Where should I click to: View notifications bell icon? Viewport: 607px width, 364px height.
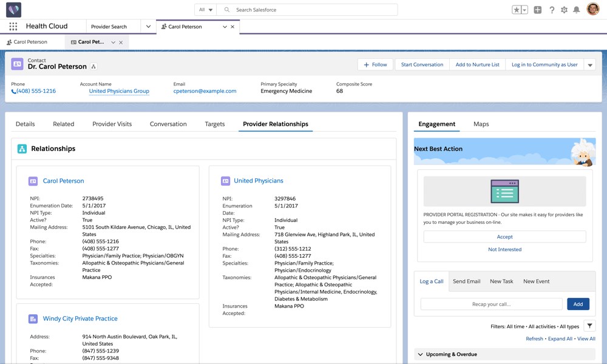coord(577,10)
